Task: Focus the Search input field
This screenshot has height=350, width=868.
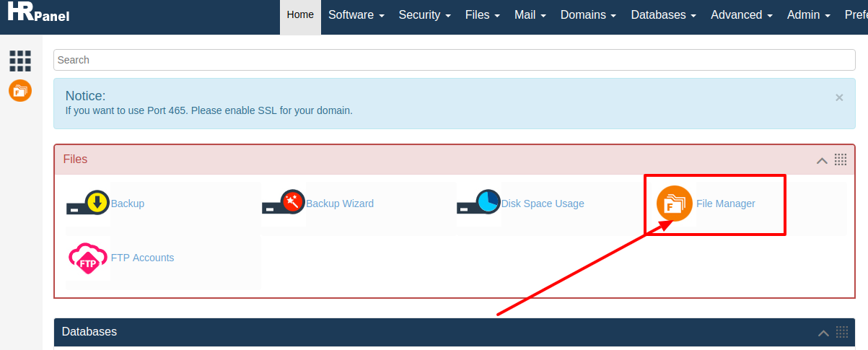Action: (x=455, y=60)
